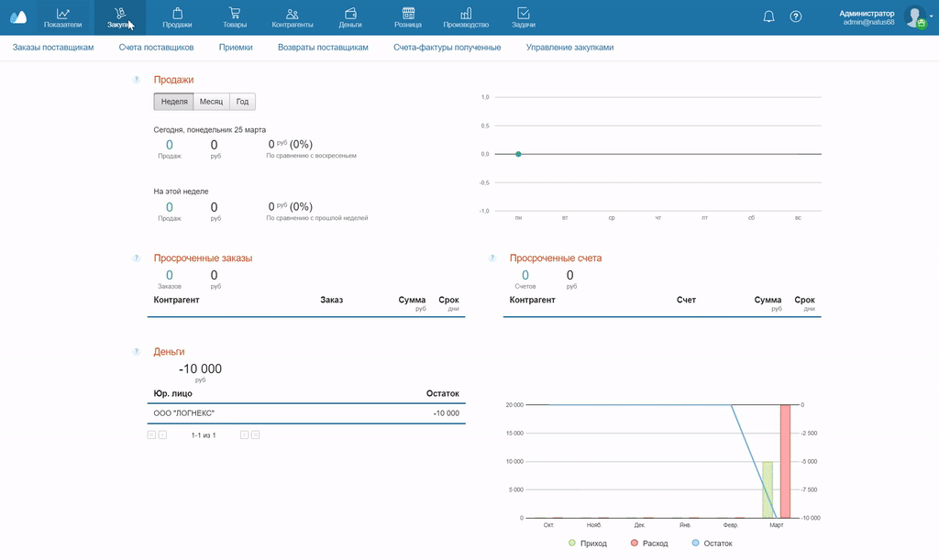Go to next page in Деньги table
Image resolution: width=939 pixels, height=560 pixels.
pos(245,435)
